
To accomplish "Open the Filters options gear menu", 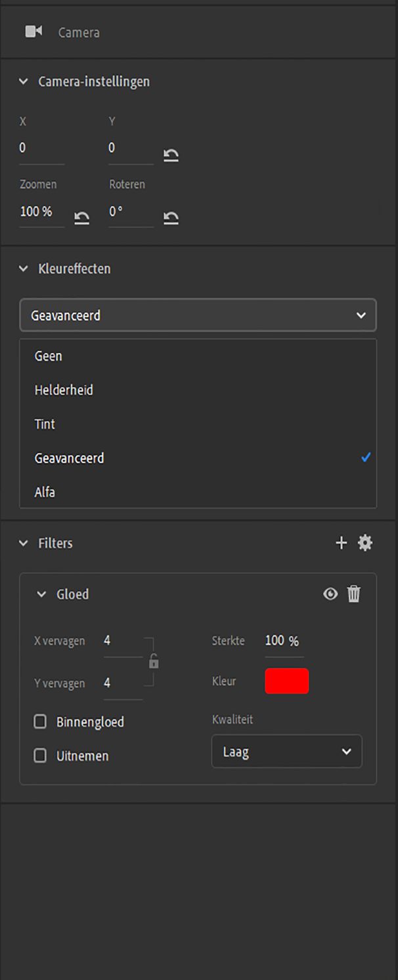I will point(365,542).
